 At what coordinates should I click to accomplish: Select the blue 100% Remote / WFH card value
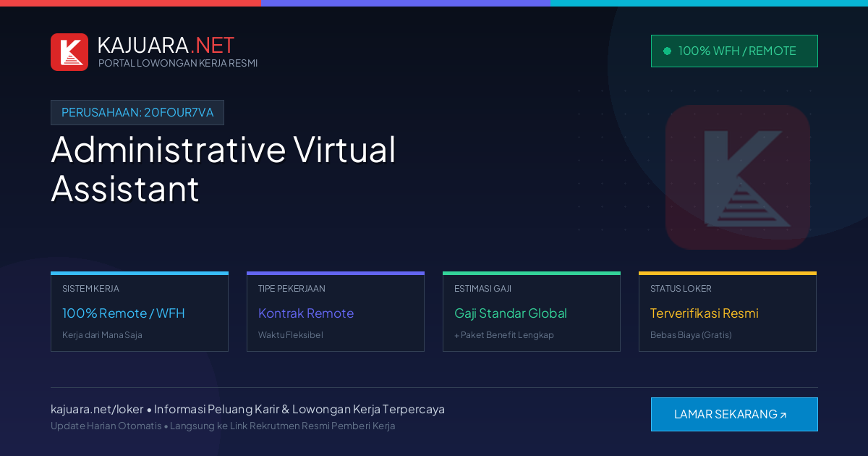pyautogui.click(x=124, y=313)
